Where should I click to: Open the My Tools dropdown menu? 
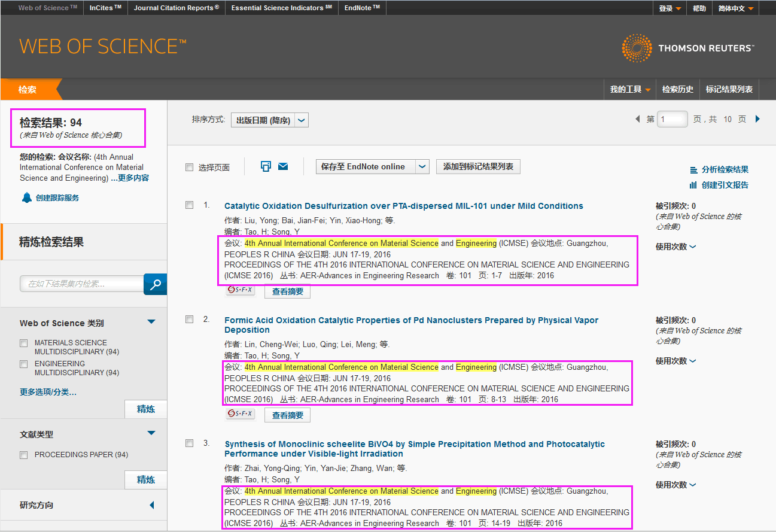(x=630, y=89)
